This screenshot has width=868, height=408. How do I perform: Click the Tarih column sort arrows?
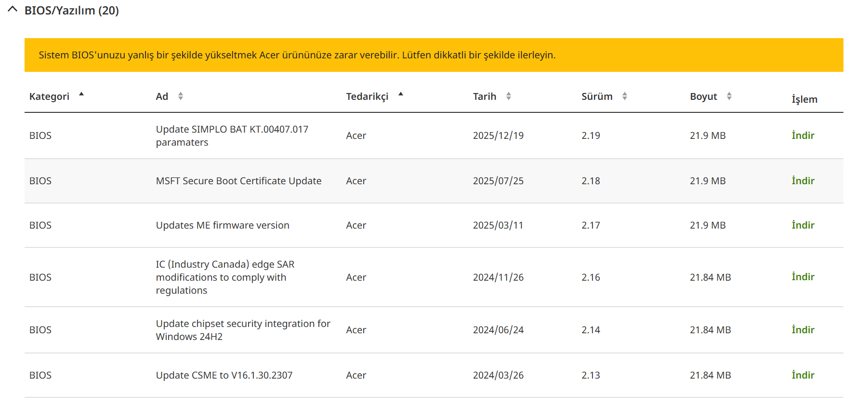509,96
